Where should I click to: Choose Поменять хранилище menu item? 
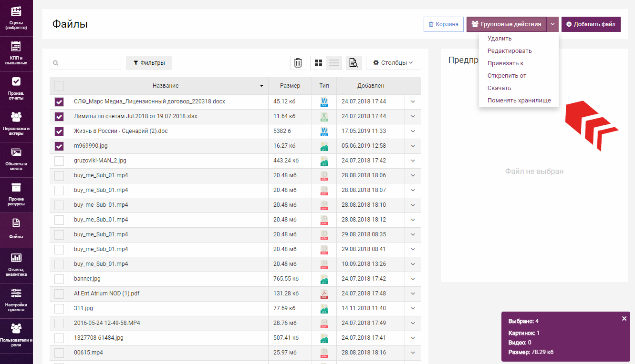(519, 101)
